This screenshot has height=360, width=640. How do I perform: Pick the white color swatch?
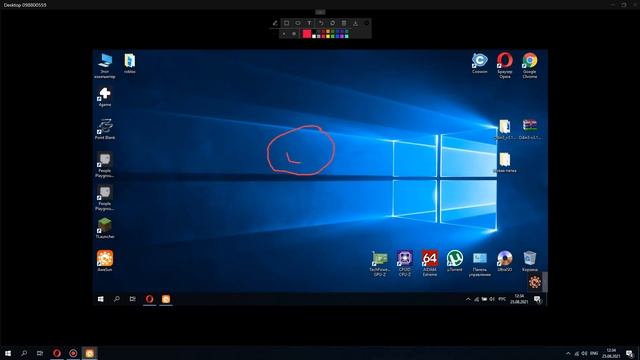(x=314, y=36)
